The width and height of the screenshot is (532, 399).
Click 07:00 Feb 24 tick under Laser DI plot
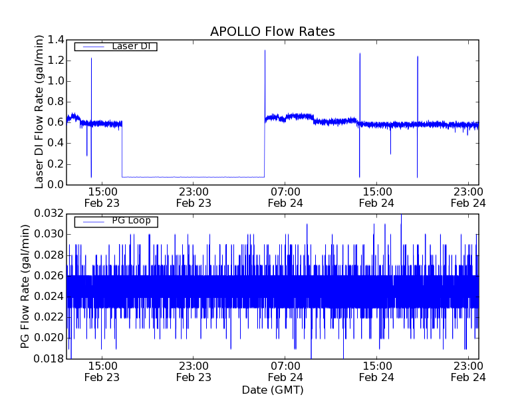point(285,197)
